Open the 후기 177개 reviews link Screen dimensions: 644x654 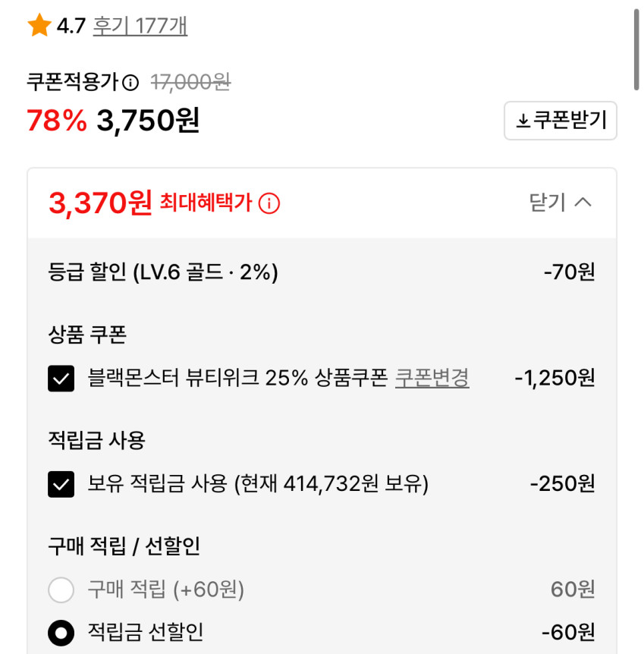pos(140,27)
